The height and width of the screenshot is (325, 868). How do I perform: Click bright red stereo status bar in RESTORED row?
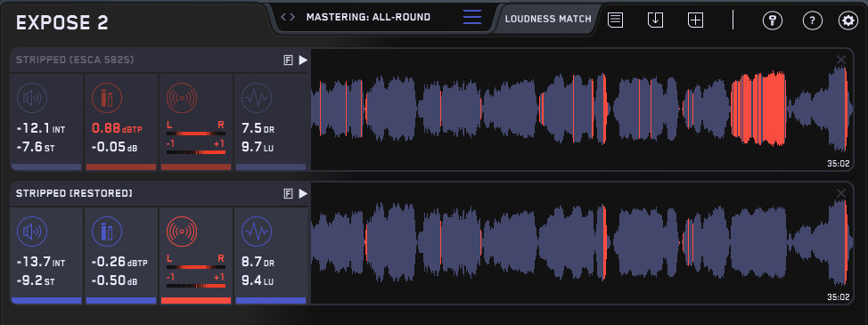(x=196, y=300)
